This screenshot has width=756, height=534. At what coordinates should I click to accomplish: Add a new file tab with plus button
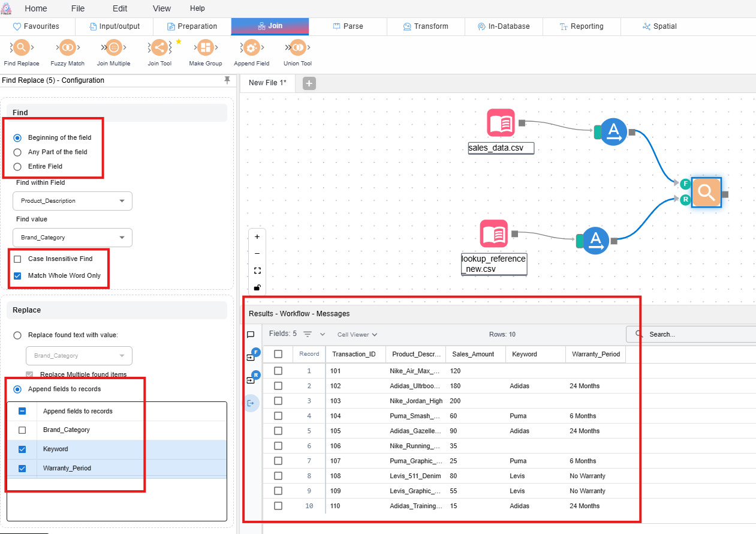point(309,83)
